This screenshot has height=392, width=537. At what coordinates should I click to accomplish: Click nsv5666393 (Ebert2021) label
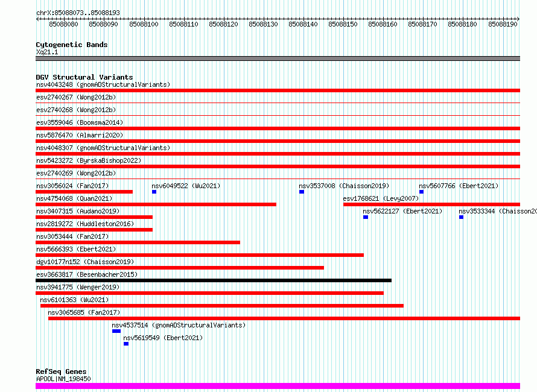(x=76, y=249)
